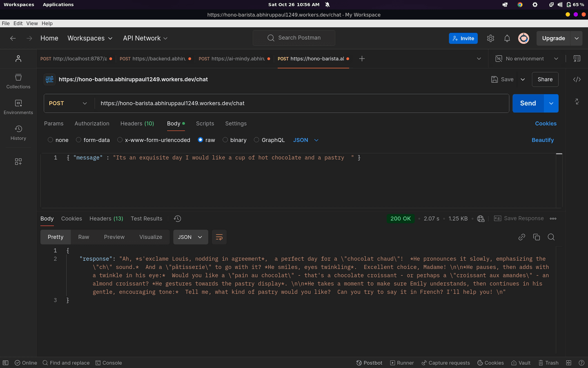This screenshot has width=588, height=368.
Task: Open the Cookies link beside Settings
Action: click(546, 123)
